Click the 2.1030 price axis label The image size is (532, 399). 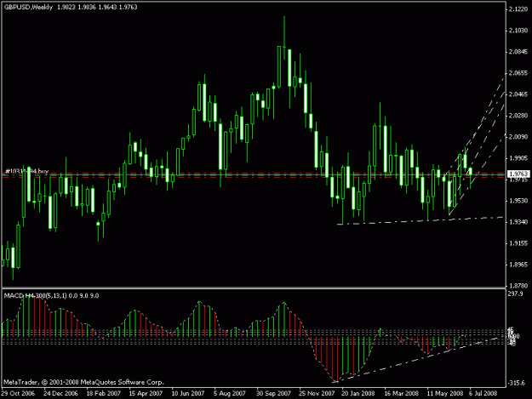click(x=518, y=31)
